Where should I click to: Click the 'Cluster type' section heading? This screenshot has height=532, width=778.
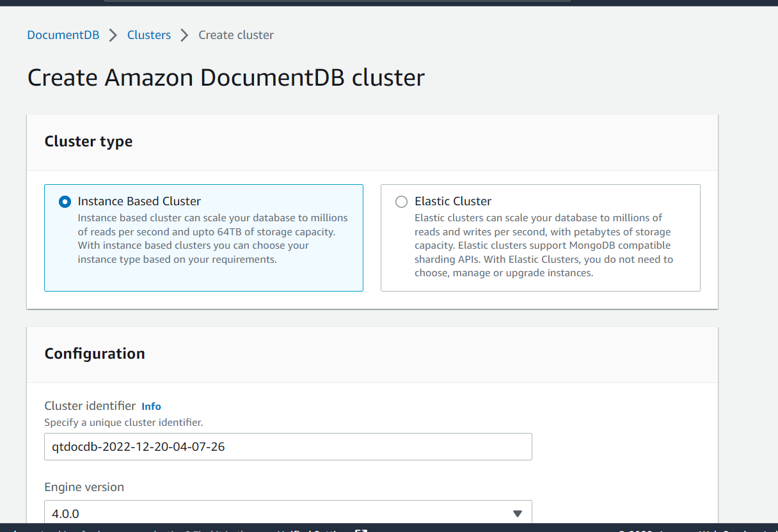tap(88, 141)
